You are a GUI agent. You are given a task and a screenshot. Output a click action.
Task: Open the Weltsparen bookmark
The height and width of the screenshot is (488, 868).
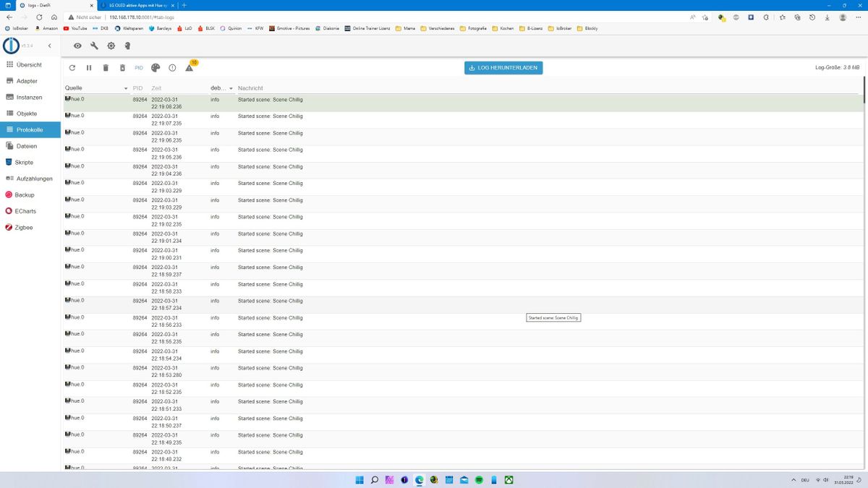click(129, 28)
